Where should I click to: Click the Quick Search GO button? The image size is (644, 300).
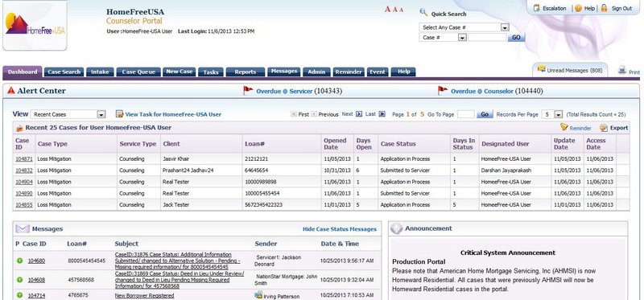[x=516, y=37]
